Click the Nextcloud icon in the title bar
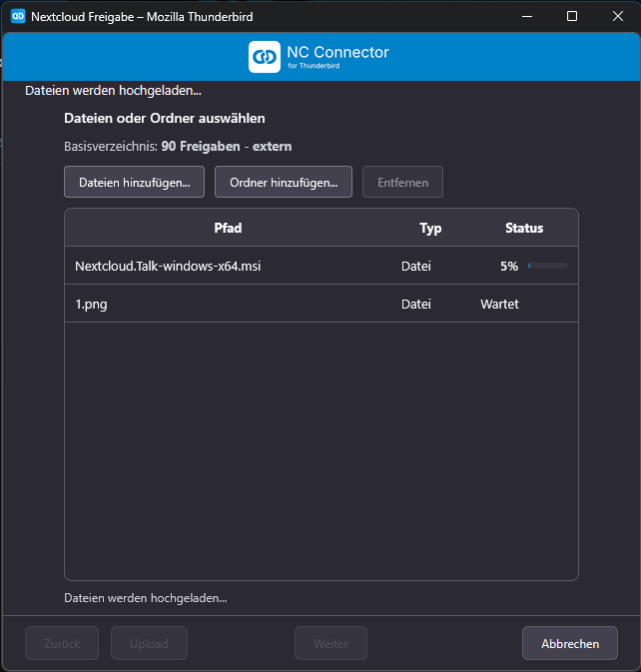The width and height of the screenshot is (641, 672). click(x=18, y=17)
